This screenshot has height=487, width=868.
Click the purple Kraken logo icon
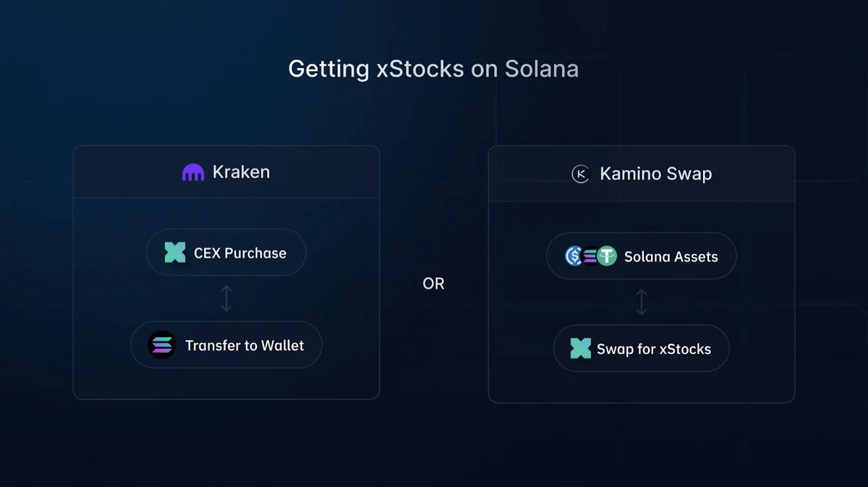[193, 172]
